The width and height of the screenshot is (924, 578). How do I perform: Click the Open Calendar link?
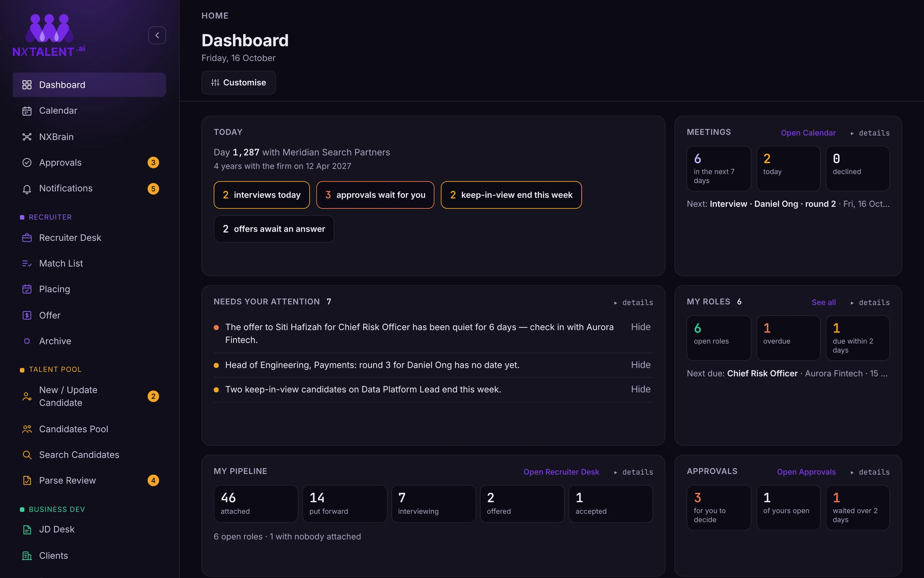pyautogui.click(x=808, y=133)
